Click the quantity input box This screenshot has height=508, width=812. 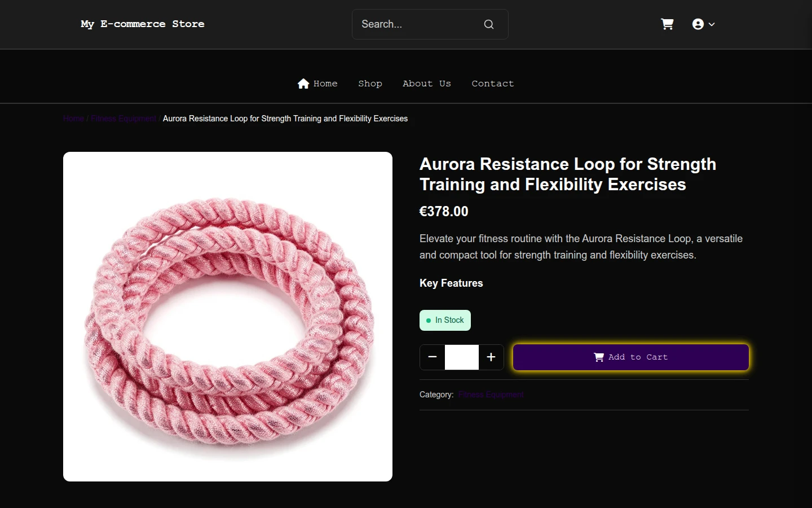pos(462,357)
